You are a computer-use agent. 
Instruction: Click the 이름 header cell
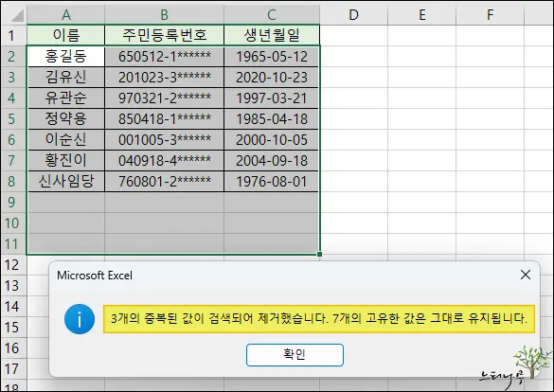pos(65,35)
